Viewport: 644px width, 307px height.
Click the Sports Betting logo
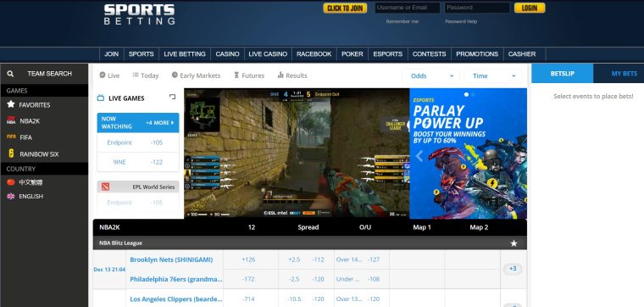click(x=139, y=14)
